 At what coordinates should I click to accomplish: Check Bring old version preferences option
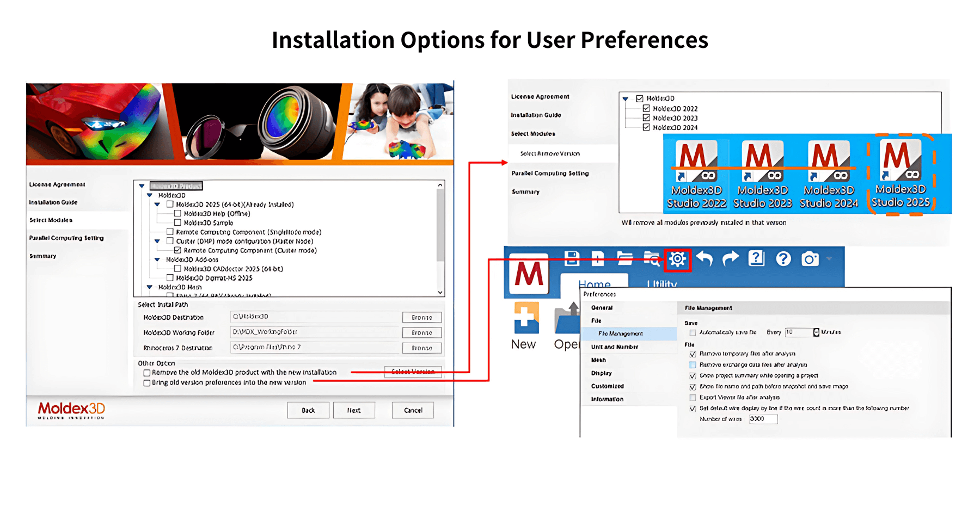click(147, 383)
